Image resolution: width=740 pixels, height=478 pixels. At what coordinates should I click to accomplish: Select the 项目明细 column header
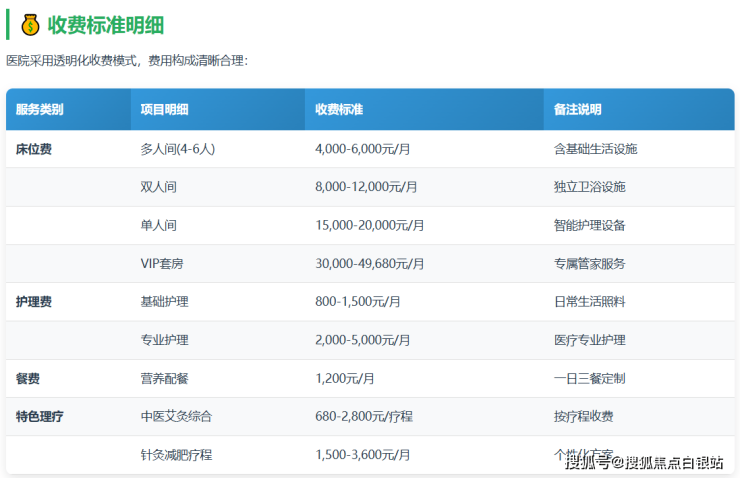[165, 110]
